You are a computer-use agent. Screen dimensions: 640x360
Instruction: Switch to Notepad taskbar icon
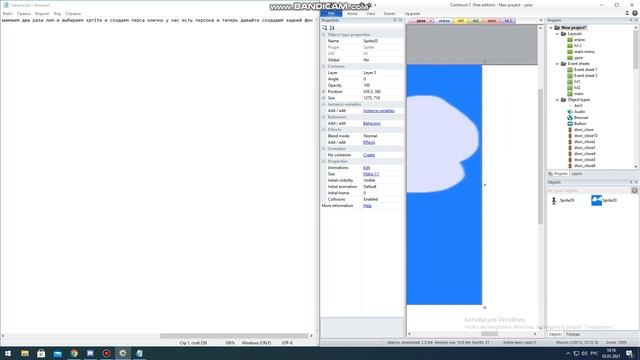139,353
